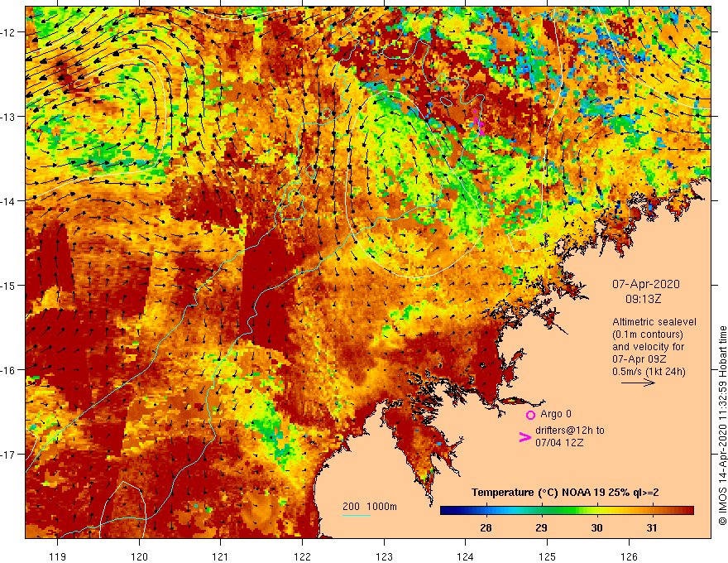Click the colorbar tick label 31
The height and width of the screenshot is (563, 728).
tap(652, 527)
